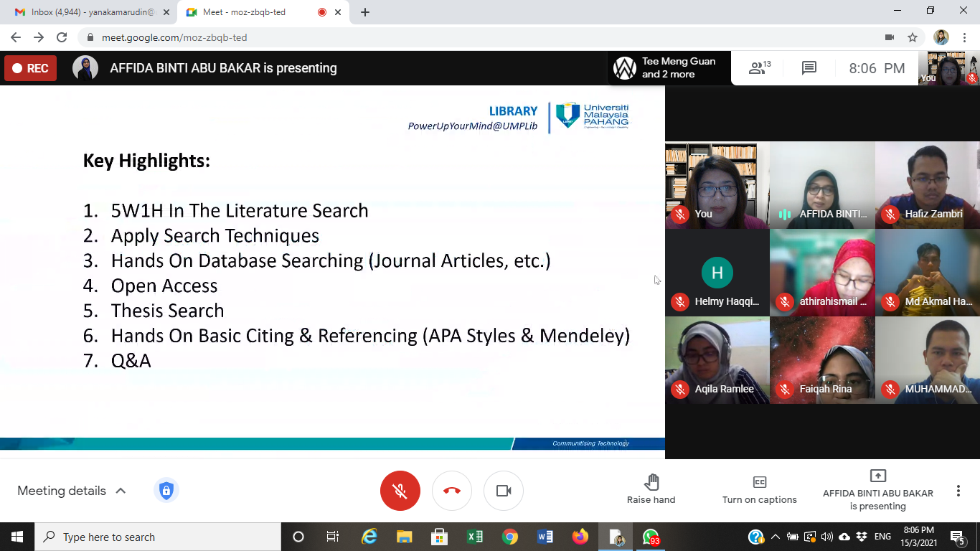Image resolution: width=980 pixels, height=551 pixels.
Task: Open Cortana circle icon
Action: (x=298, y=537)
